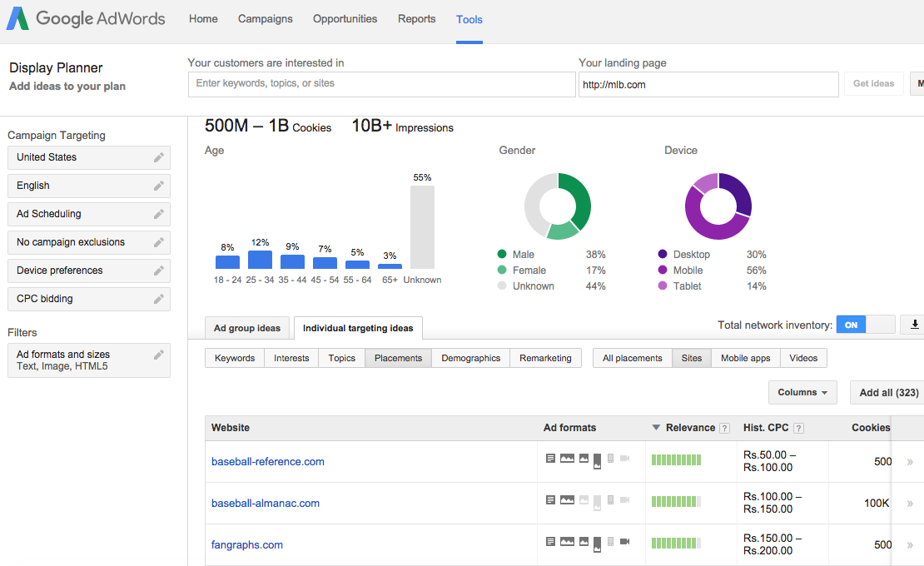Edit Device preferences via the pencil icon
924x566 pixels.
point(158,271)
